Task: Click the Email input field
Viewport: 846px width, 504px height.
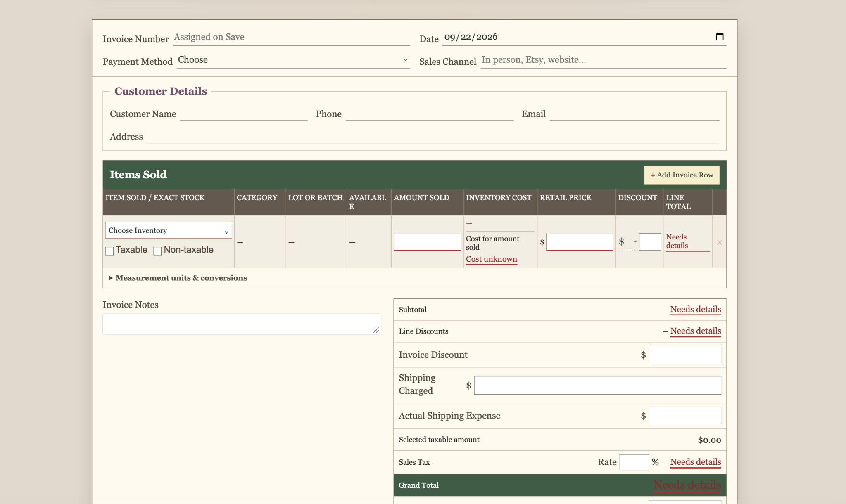Action: point(634,114)
